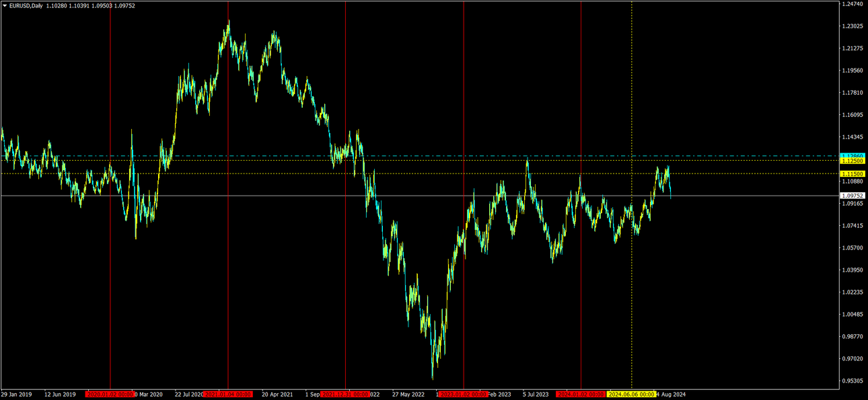Click the red 2024.01.02 date label
The image size is (868, 400).
(581, 395)
